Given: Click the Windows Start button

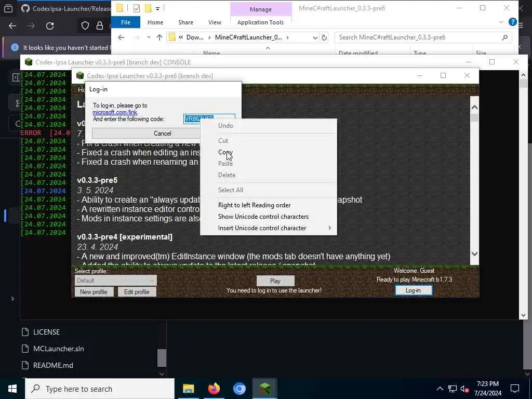Looking at the screenshot, I should click(12, 389).
